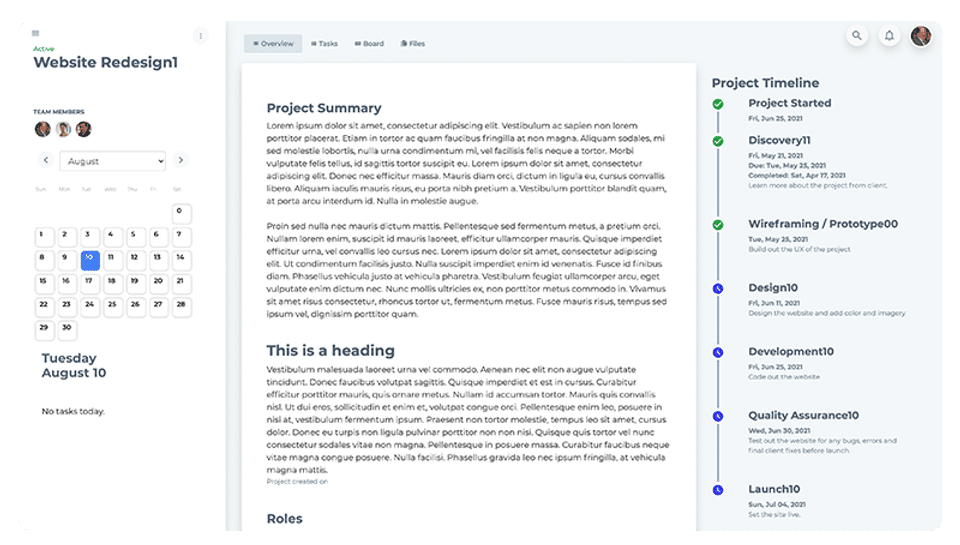Open the Board tab
Viewport: 960px width, 545px height.
[x=369, y=44]
